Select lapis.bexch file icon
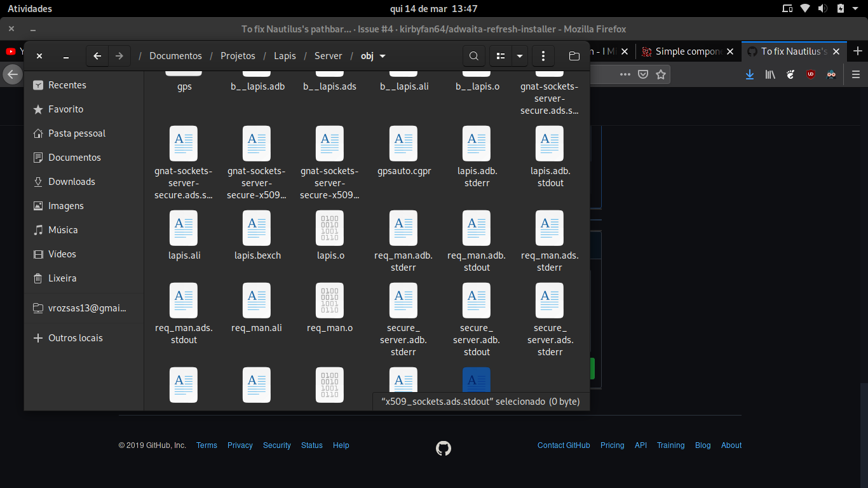868x488 pixels. click(257, 228)
